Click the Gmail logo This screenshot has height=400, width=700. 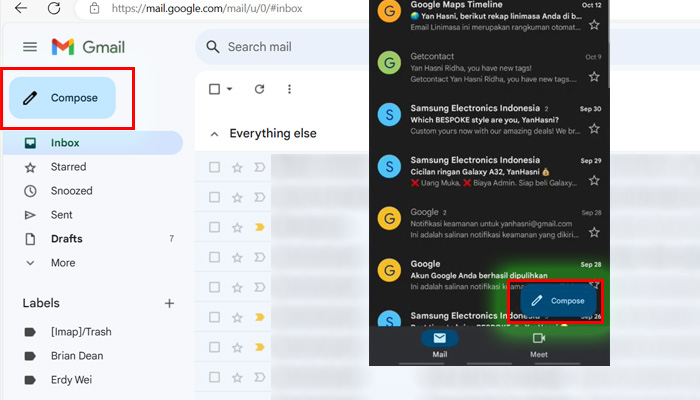pos(88,47)
